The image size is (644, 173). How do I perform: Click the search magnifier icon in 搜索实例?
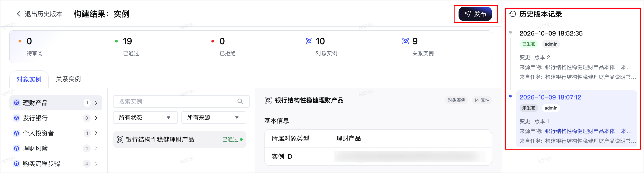tap(240, 101)
